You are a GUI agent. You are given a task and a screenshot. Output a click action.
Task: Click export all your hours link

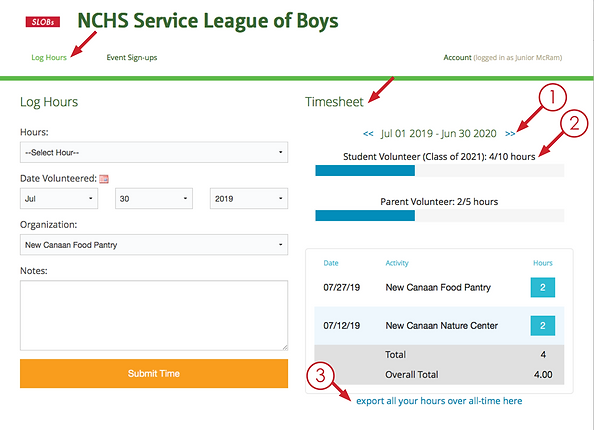pyautogui.click(x=439, y=401)
